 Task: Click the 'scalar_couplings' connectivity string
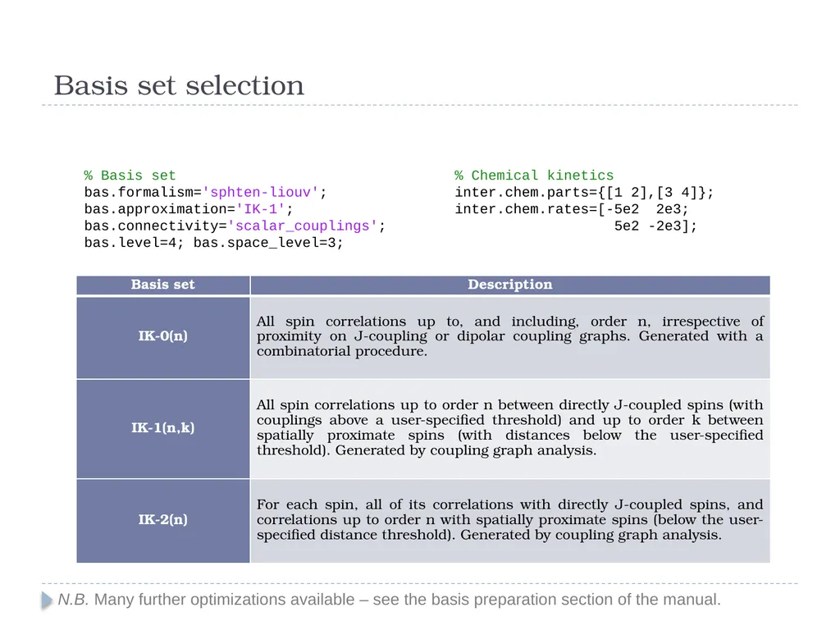pyautogui.click(x=303, y=226)
